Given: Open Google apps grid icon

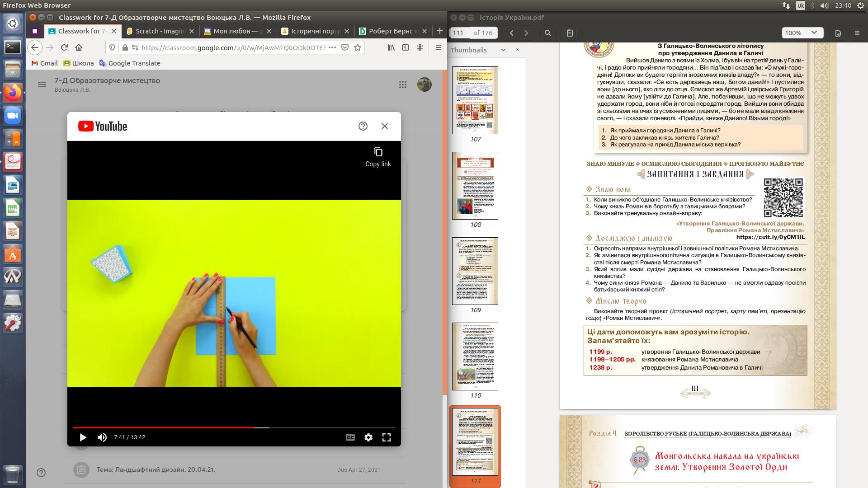Looking at the screenshot, I should pyautogui.click(x=402, y=84).
